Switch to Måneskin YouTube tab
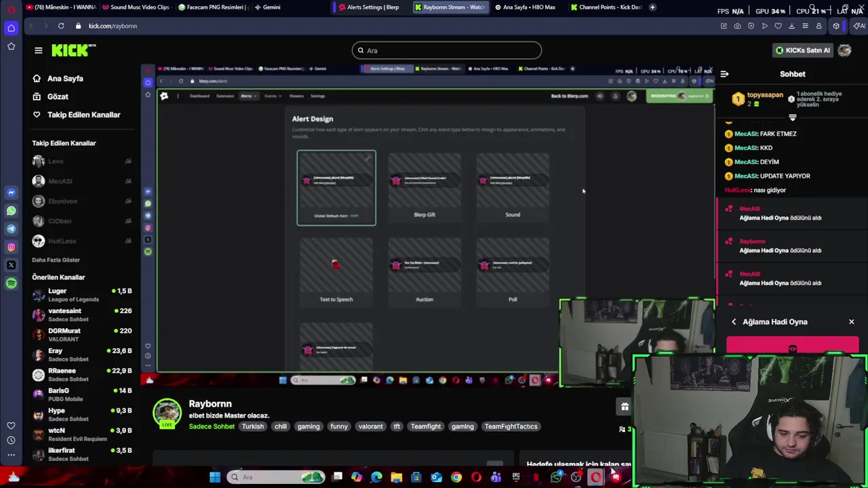 click(60, 7)
